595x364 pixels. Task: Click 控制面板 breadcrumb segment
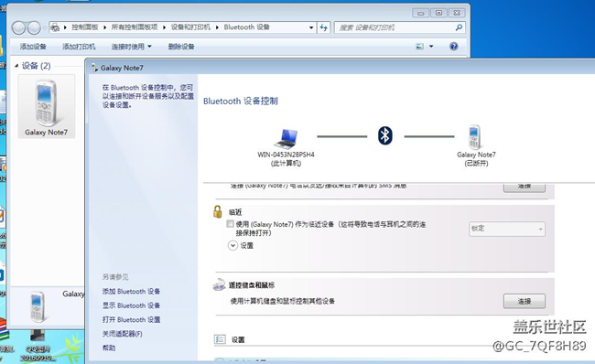click(x=84, y=27)
